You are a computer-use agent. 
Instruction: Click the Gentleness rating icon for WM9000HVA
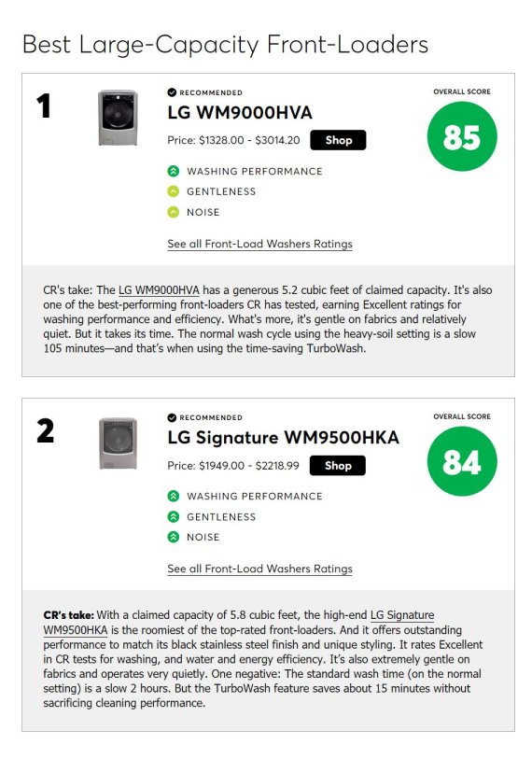174,191
